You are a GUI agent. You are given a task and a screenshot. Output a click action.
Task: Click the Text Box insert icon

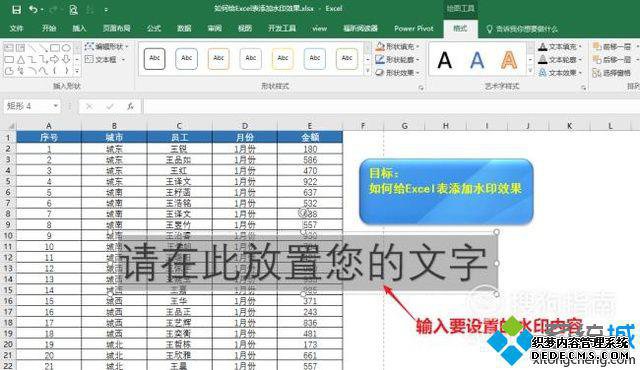(x=89, y=60)
